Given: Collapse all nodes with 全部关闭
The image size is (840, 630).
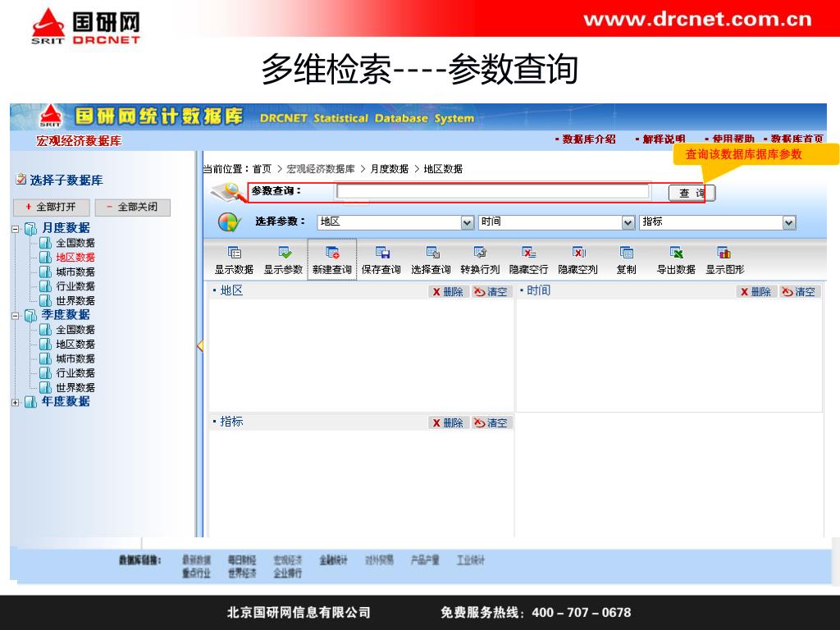Looking at the screenshot, I should tap(132, 207).
